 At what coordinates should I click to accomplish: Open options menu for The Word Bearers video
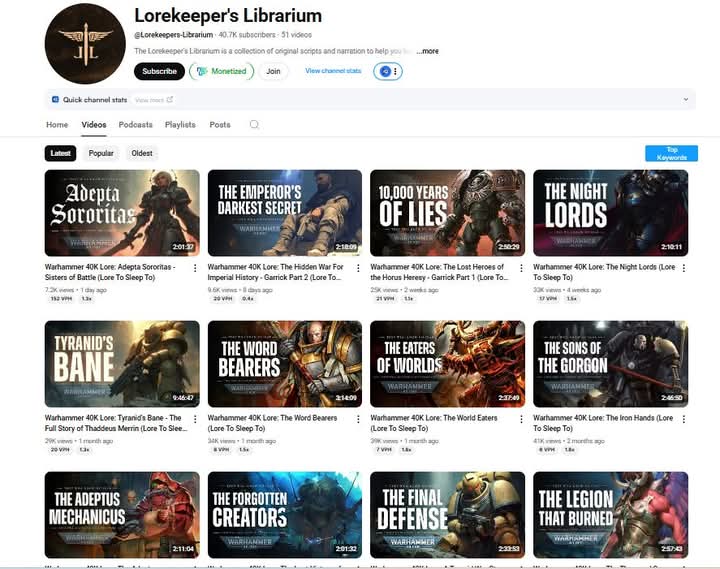click(358, 419)
